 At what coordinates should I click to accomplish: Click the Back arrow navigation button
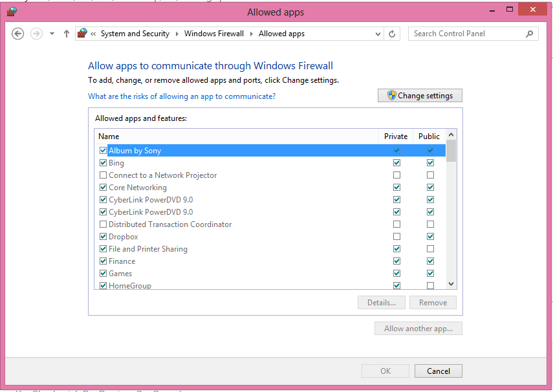coord(17,34)
